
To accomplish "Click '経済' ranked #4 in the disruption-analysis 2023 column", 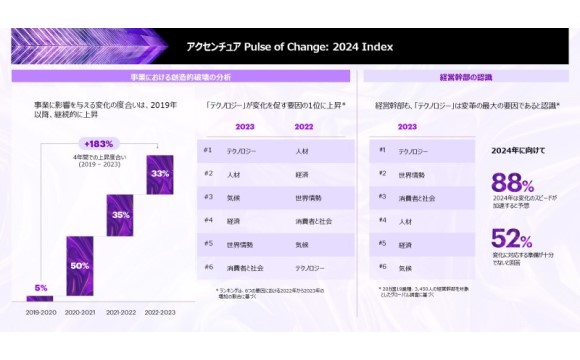I will tap(233, 221).
